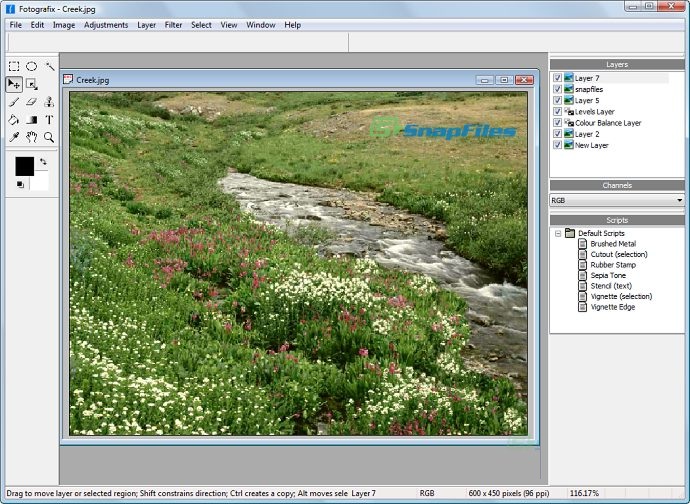
Task: Uncheck the Colour Balance Layer checkbox
Action: [x=557, y=123]
